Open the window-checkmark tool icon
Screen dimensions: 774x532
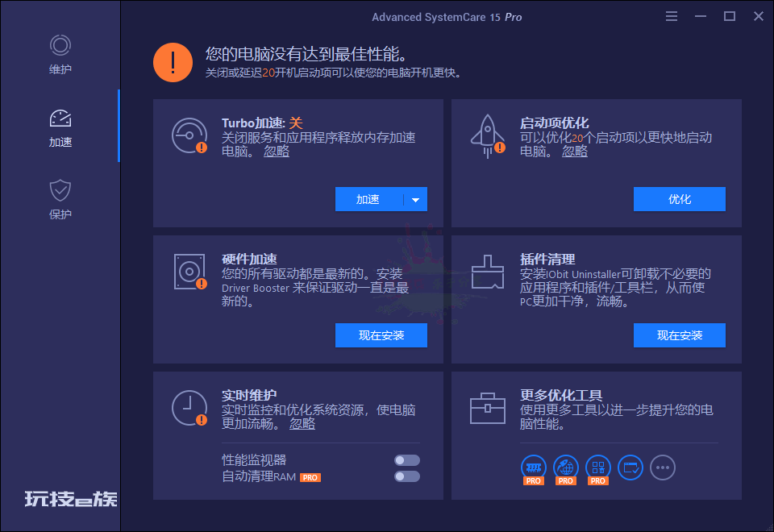click(630, 468)
